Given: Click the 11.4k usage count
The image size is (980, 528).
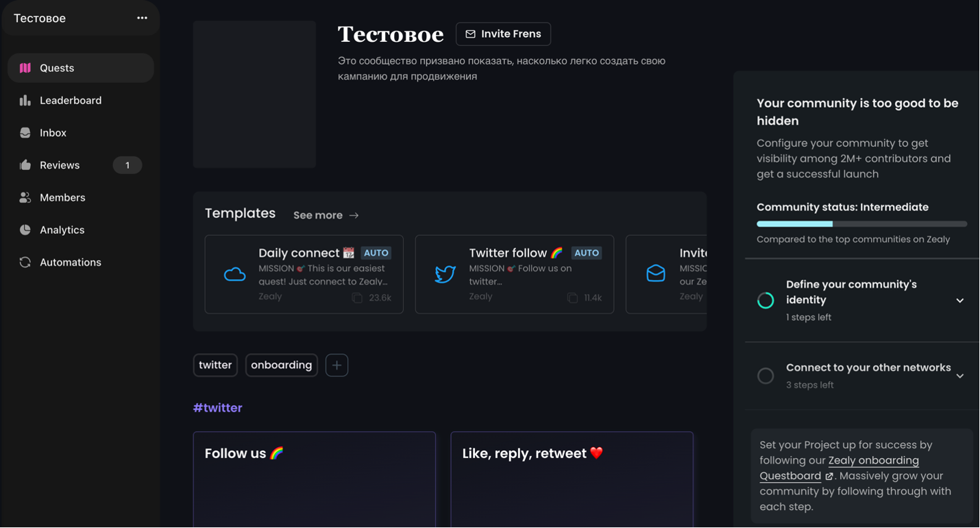Looking at the screenshot, I should [x=593, y=298].
